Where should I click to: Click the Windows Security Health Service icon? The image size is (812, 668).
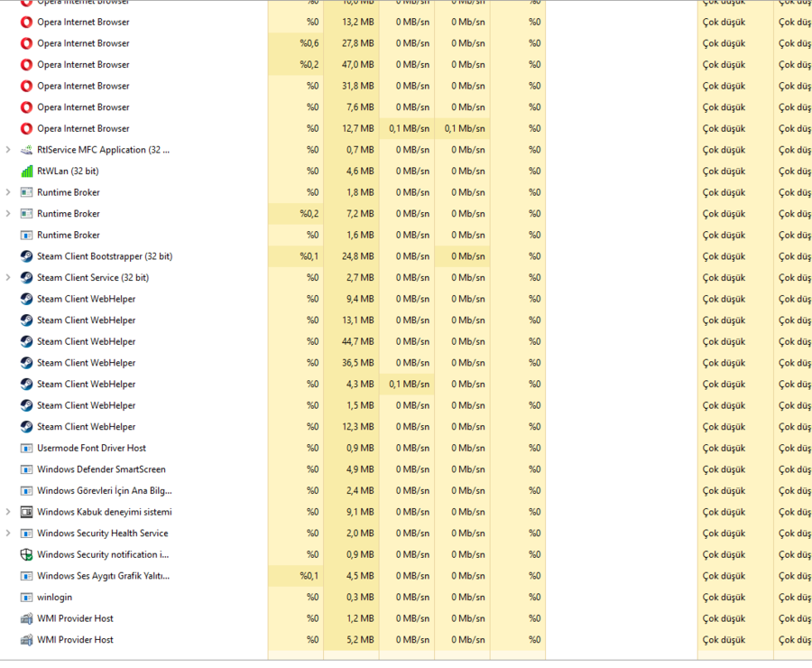[x=26, y=533]
